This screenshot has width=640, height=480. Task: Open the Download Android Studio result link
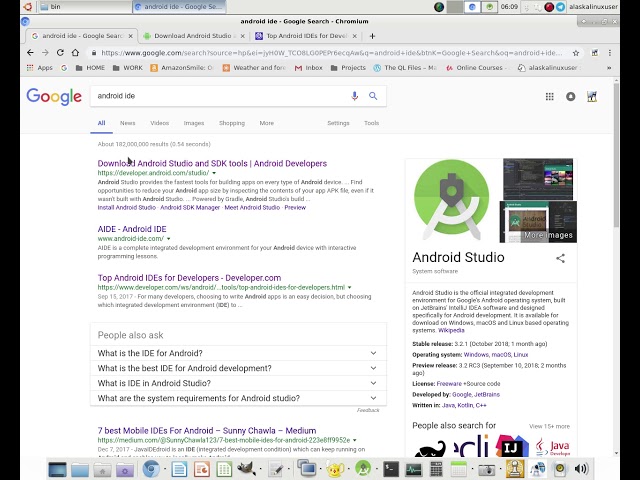point(212,163)
